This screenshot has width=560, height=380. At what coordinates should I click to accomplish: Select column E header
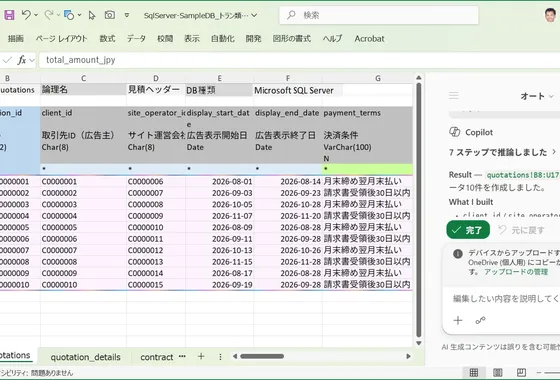point(220,79)
